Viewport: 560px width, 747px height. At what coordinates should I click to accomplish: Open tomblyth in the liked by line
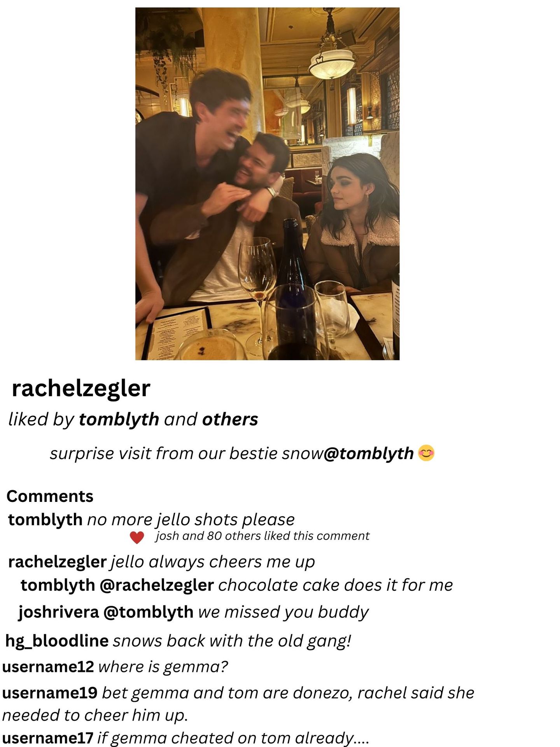[119, 419]
